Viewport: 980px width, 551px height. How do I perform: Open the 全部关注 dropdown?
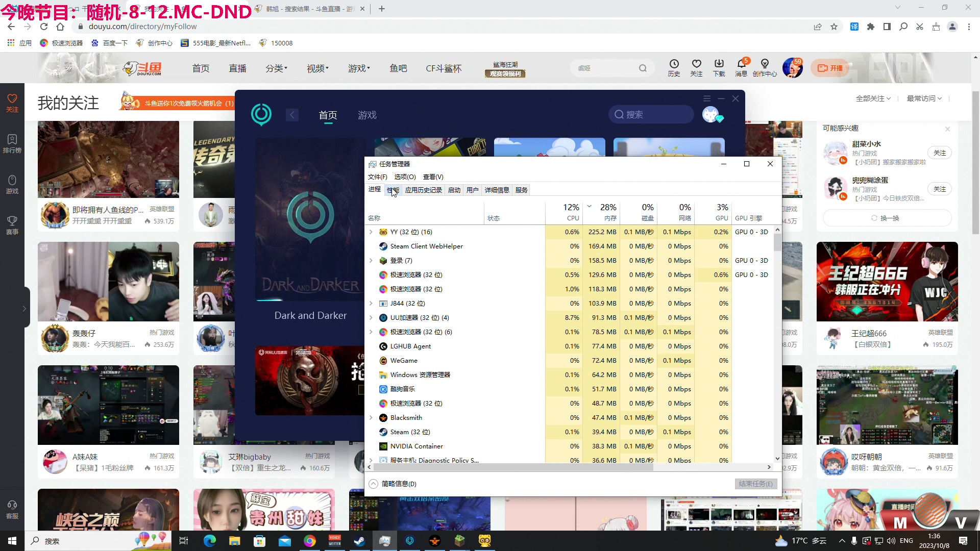click(x=873, y=98)
